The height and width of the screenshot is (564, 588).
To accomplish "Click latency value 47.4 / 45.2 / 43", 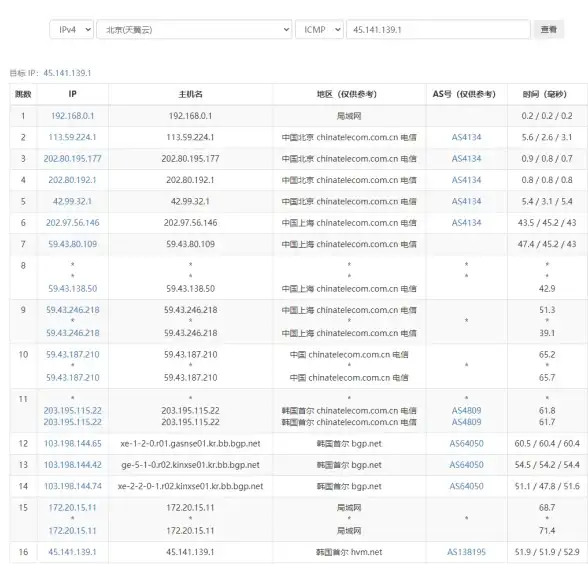I will (547, 244).
